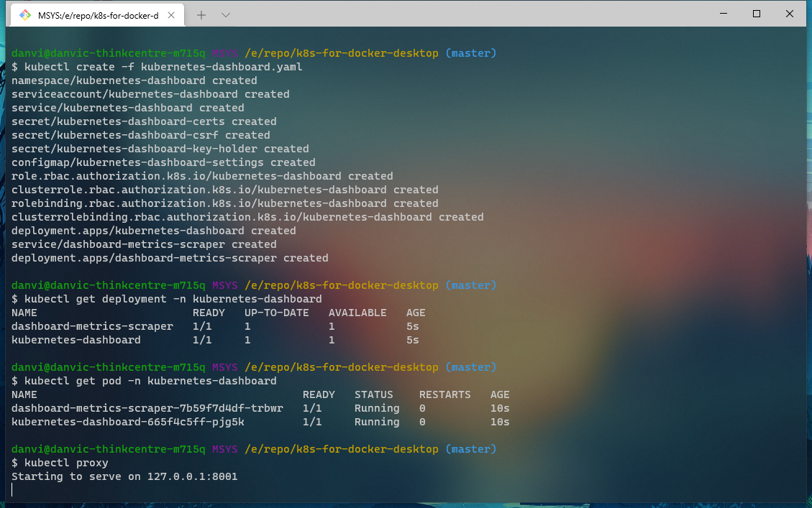This screenshot has width=812, height=508.
Task: Click 'secret/kubernetes-dashboard-certs created' line
Action: click(x=144, y=121)
